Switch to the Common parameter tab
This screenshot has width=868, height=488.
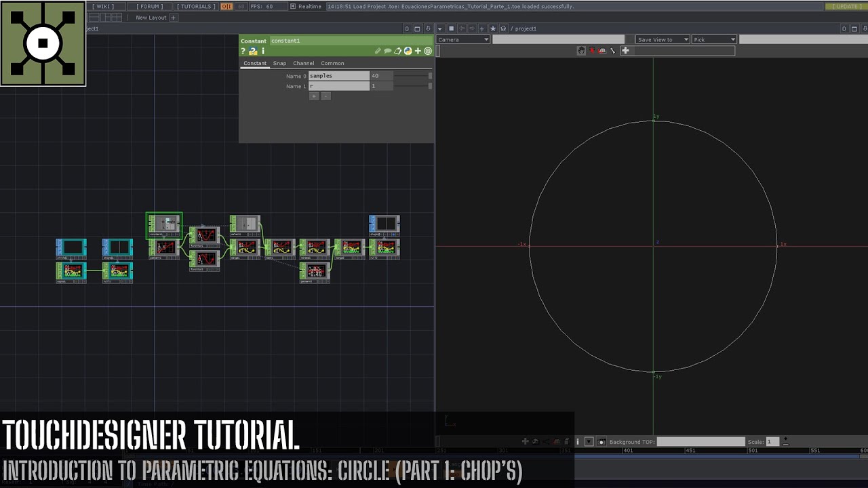[x=332, y=63]
